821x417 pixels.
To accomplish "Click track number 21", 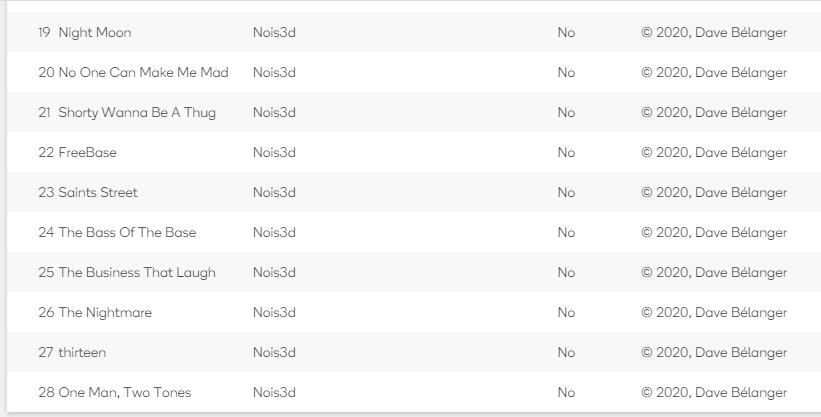I will point(45,113).
